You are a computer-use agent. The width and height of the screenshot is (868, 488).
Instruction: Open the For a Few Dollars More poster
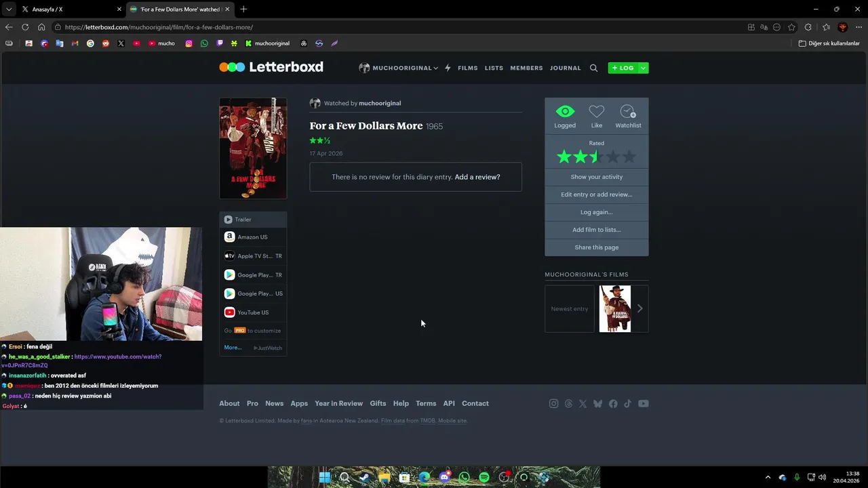[x=253, y=148]
